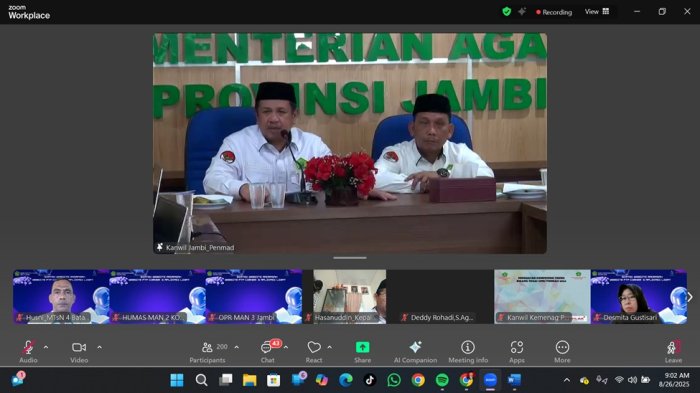This screenshot has width=700, height=393.
Task: Select Desmita Gustisari participant thumbnail
Action: [639, 297]
